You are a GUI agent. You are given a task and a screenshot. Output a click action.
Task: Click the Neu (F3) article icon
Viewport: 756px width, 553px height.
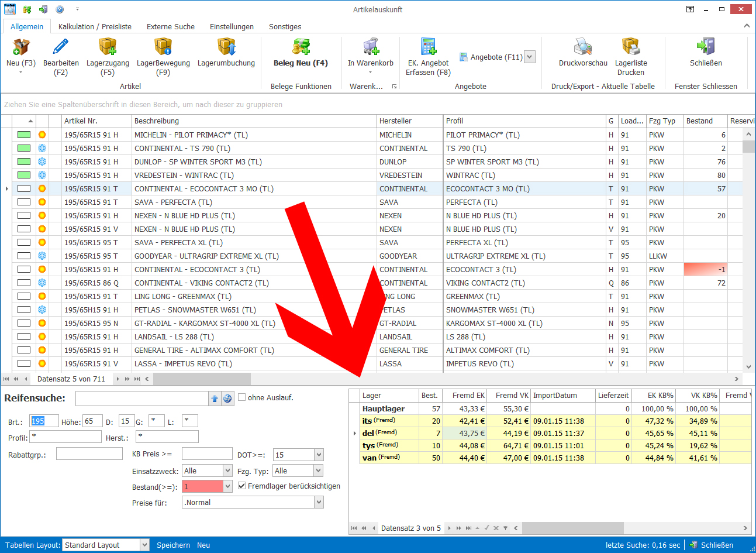[21, 47]
